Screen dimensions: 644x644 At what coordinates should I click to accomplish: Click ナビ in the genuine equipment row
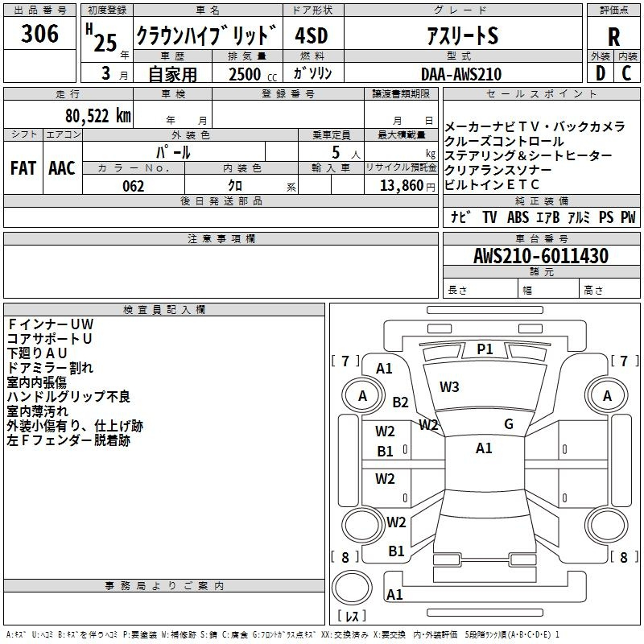point(460,217)
